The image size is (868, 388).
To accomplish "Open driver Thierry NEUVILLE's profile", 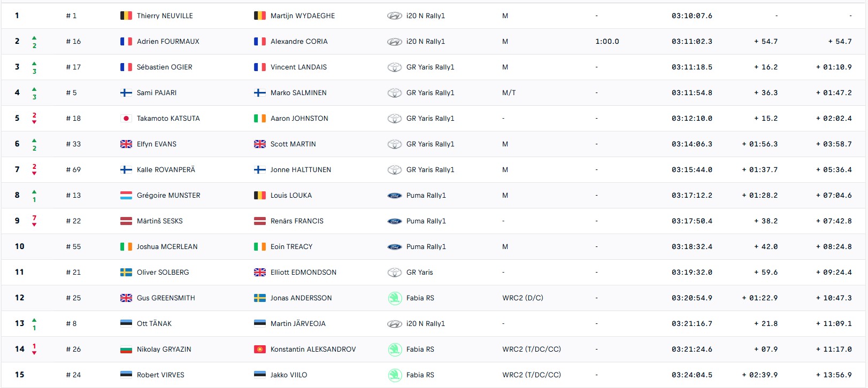I will (165, 16).
